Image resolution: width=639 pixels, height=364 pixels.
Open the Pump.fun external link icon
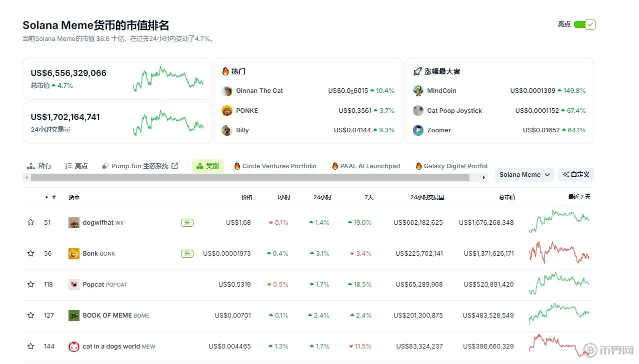coord(174,166)
